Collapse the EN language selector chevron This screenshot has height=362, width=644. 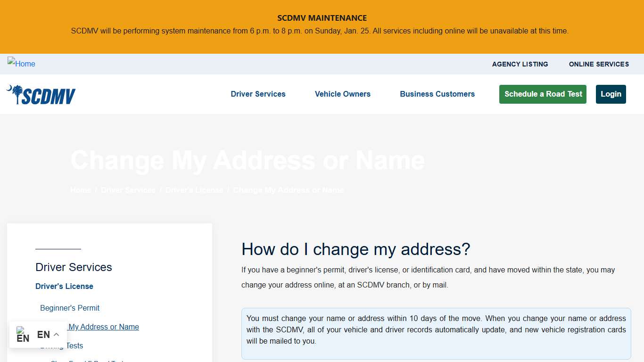pos(56,334)
